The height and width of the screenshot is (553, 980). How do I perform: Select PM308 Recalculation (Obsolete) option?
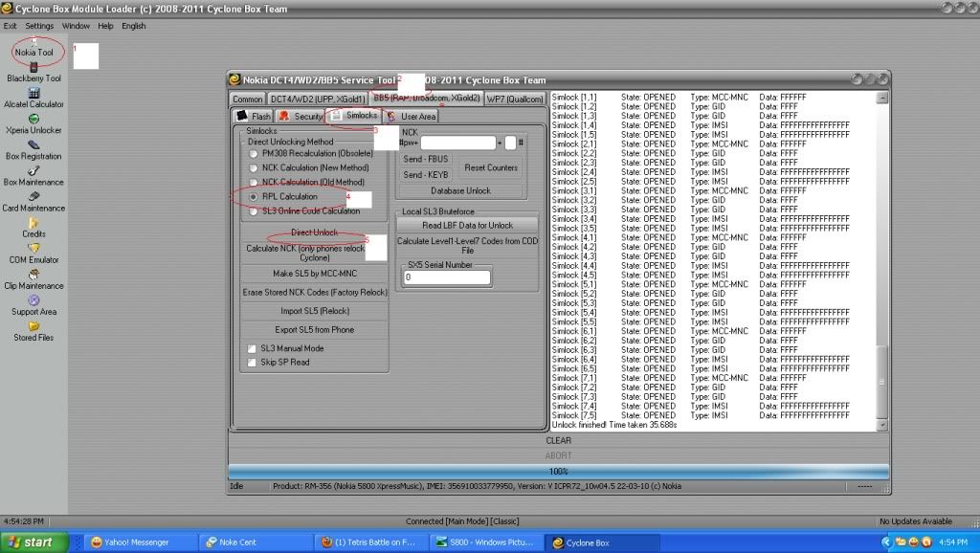pyautogui.click(x=254, y=153)
